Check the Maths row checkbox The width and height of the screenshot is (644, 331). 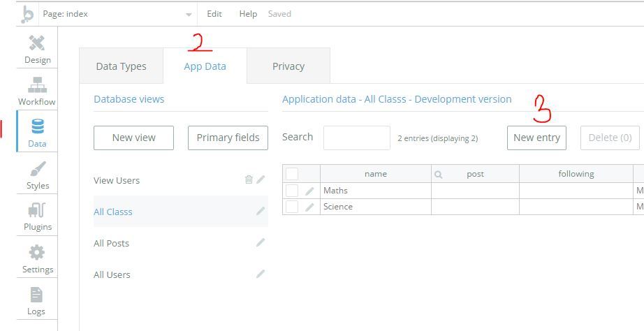(x=292, y=190)
